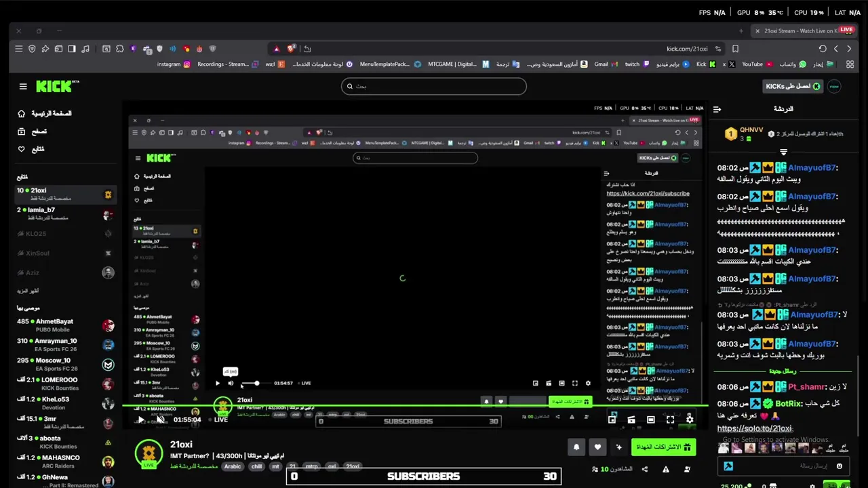Click the Brave Shields icon in address bar
The height and width of the screenshot is (488, 868).
click(x=291, y=49)
